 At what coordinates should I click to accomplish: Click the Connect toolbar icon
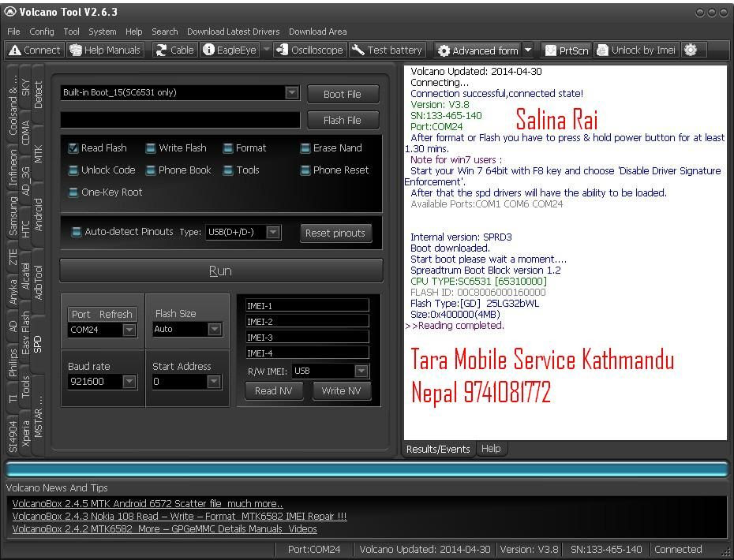[x=35, y=50]
